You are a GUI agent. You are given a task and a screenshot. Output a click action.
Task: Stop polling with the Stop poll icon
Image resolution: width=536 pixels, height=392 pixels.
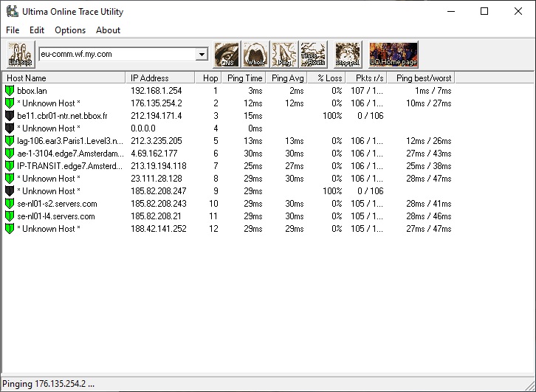coord(348,55)
